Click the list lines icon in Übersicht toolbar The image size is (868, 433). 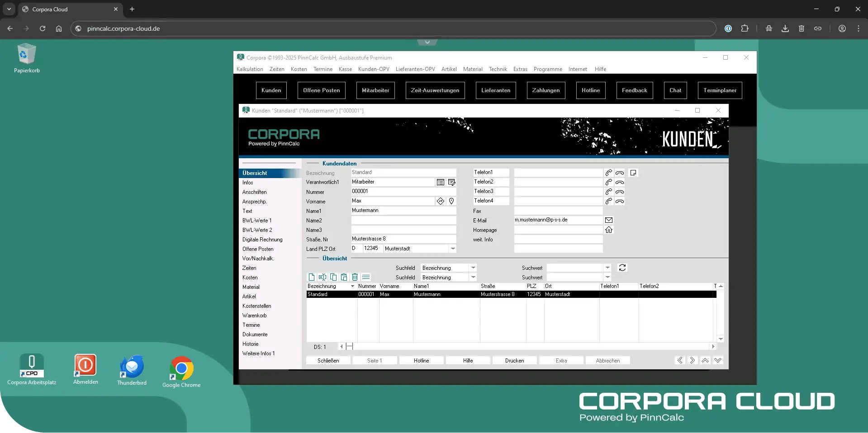pos(366,277)
